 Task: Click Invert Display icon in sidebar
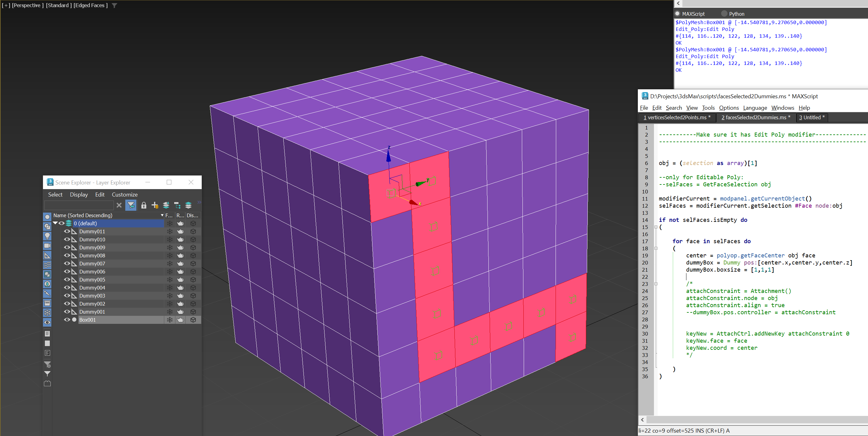(x=47, y=353)
